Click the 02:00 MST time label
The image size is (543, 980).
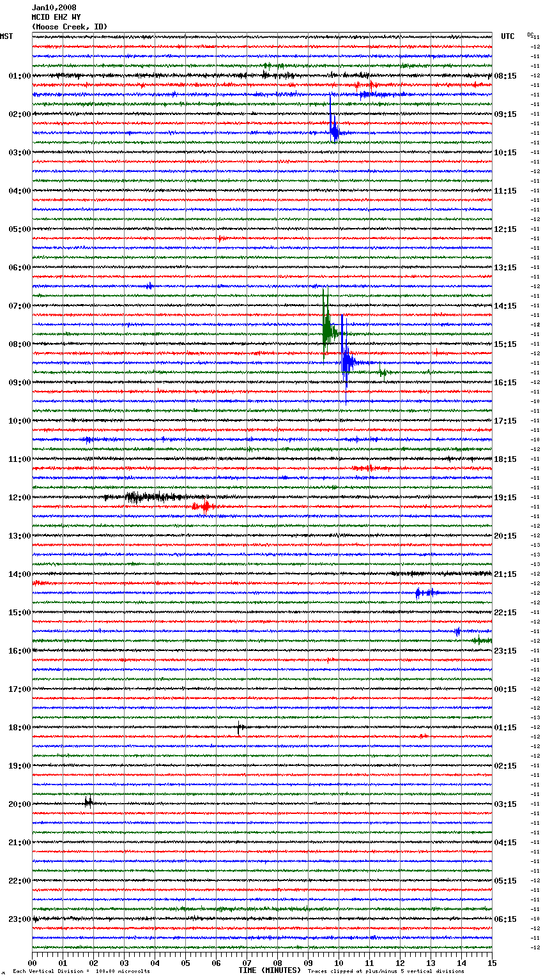pyautogui.click(x=19, y=114)
